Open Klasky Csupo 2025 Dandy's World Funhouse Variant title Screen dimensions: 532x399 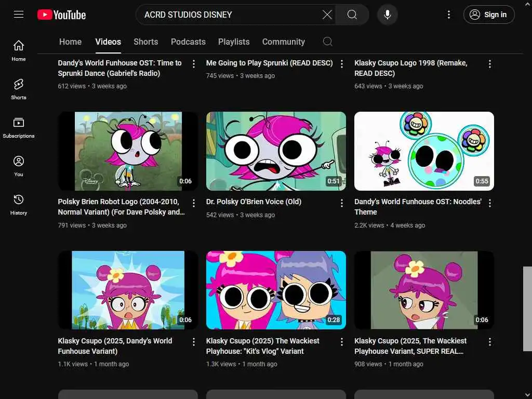[x=115, y=345]
